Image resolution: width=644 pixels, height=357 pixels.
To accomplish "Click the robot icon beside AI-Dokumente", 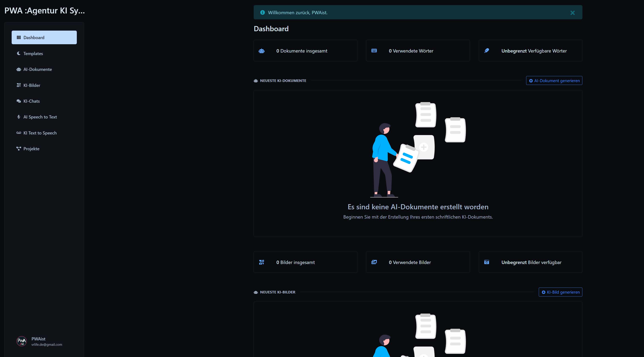I will tap(19, 69).
